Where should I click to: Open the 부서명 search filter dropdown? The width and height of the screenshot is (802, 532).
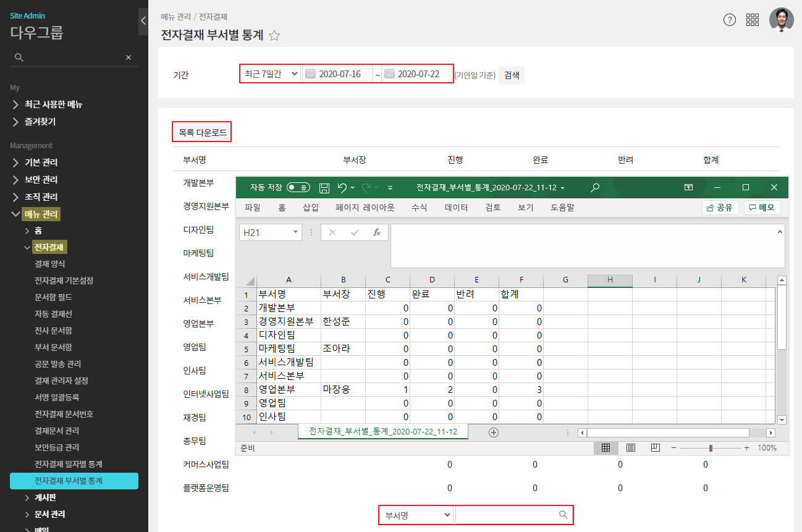click(416, 515)
